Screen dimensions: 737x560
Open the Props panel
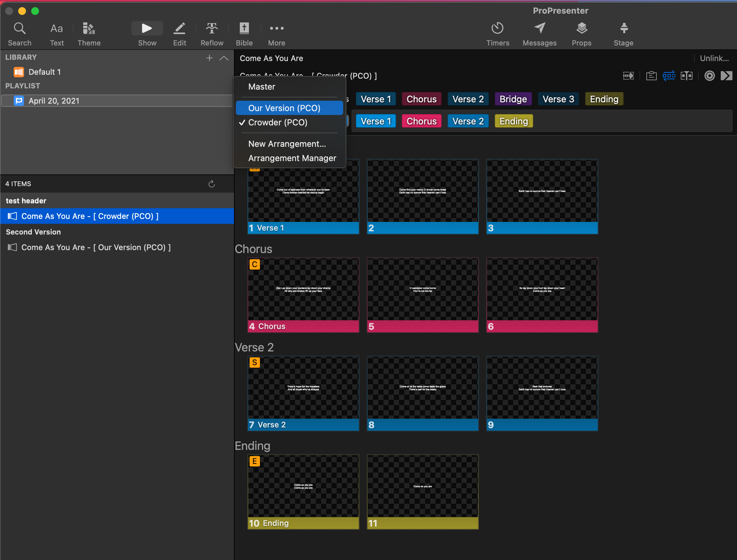(582, 34)
